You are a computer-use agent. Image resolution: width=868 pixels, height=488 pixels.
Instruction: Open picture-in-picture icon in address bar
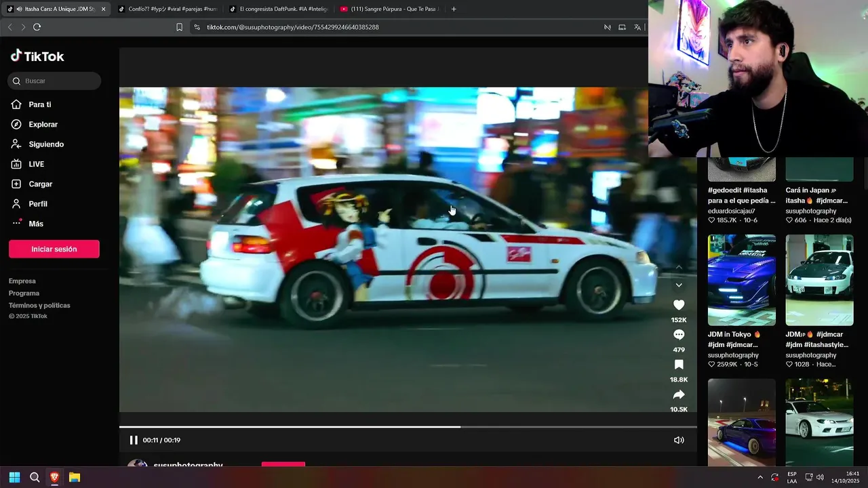[622, 27]
